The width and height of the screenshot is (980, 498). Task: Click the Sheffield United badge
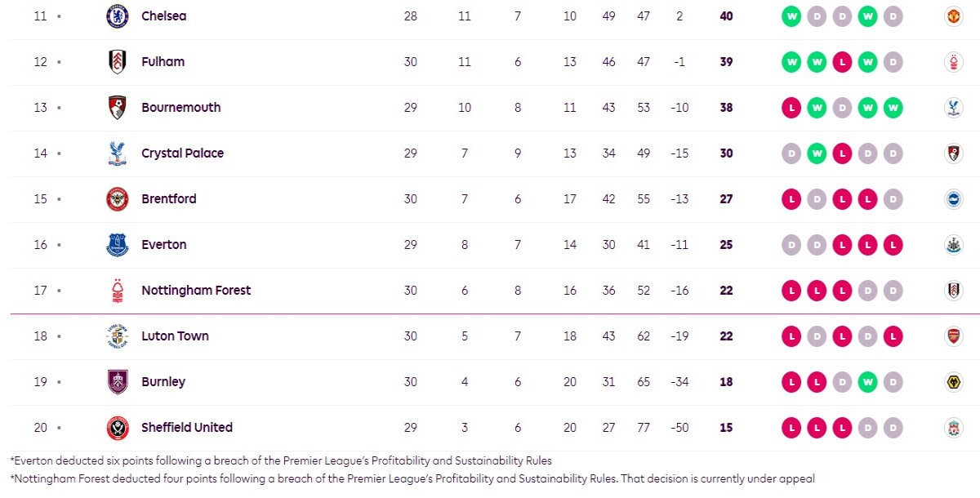point(118,428)
